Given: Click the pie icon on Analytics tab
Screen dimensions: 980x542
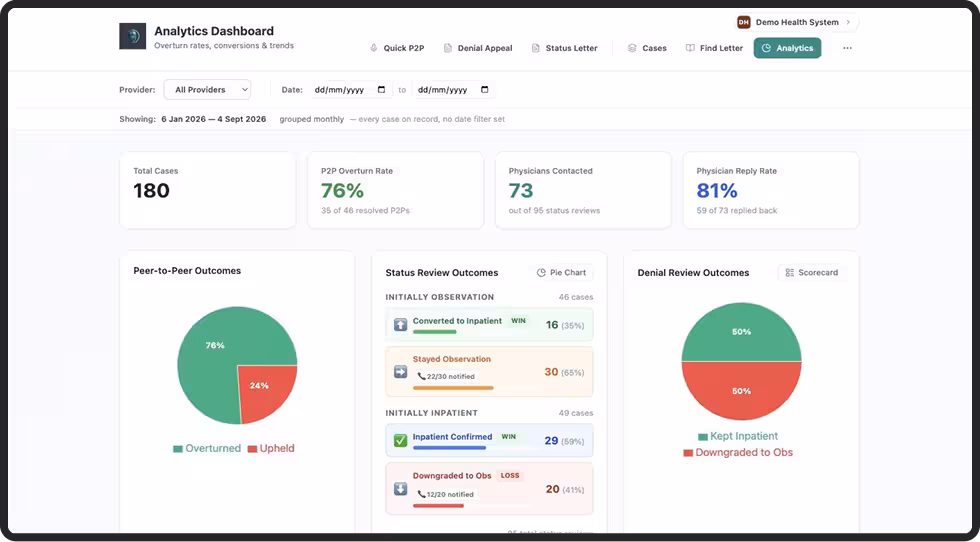Looking at the screenshot, I should pyautogui.click(x=766, y=48).
